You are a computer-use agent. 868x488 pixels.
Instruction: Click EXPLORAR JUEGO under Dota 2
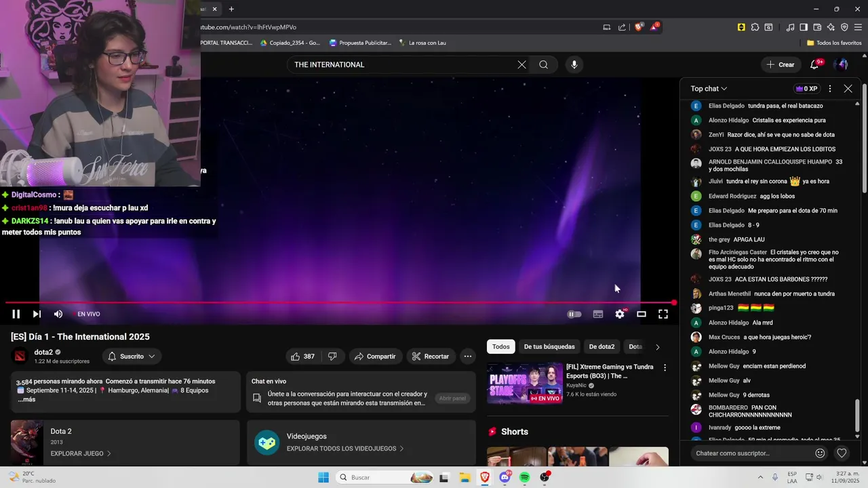coord(81,453)
